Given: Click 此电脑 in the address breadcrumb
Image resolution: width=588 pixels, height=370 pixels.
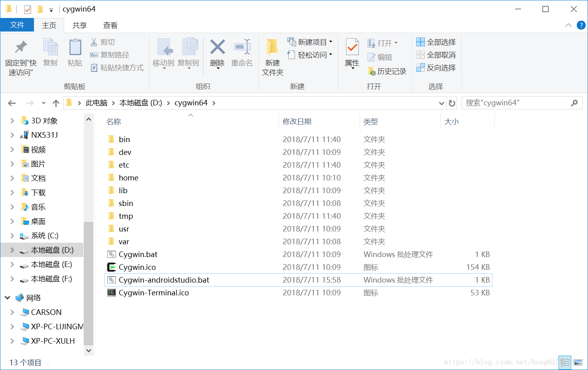Looking at the screenshot, I should coord(96,103).
